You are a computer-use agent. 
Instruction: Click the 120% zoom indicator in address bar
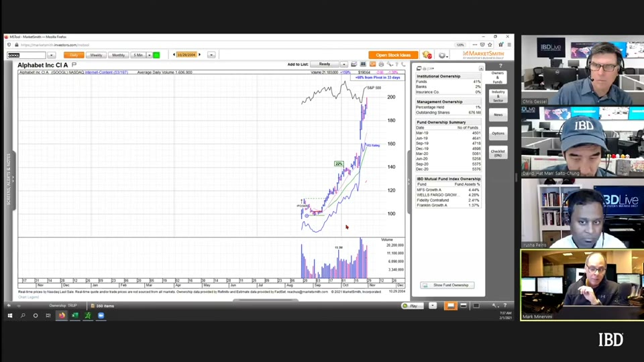[460, 45]
